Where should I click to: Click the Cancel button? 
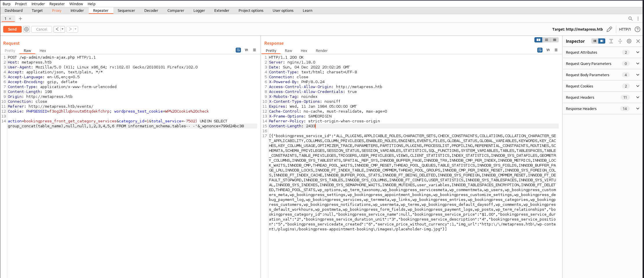point(42,29)
